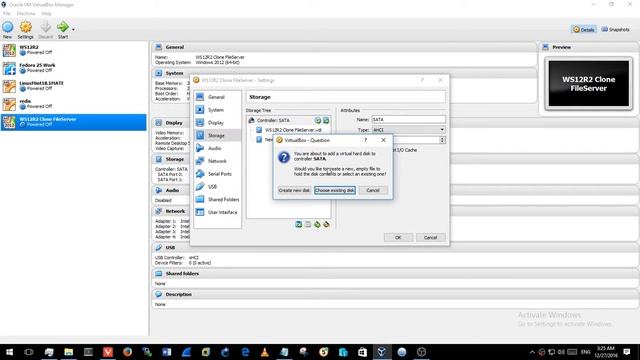640x360 pixels.
Task: Open Settings via the gear toolbar icon
Action: (26, 27)
